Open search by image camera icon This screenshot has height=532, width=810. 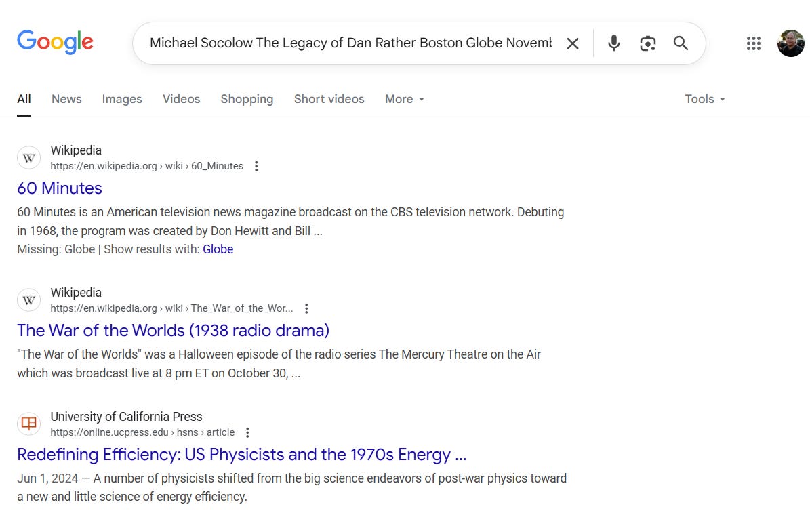click(648, 43)
